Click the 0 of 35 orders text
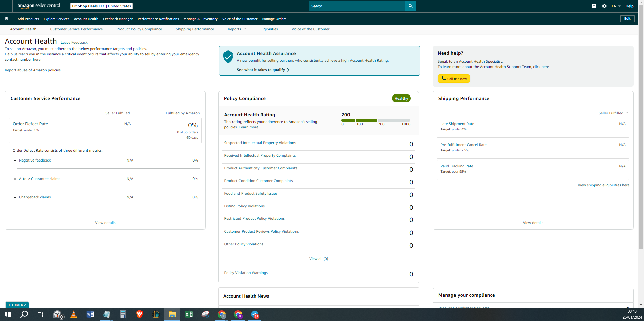This screenshot has height=321, width=644. click(187, 132)
